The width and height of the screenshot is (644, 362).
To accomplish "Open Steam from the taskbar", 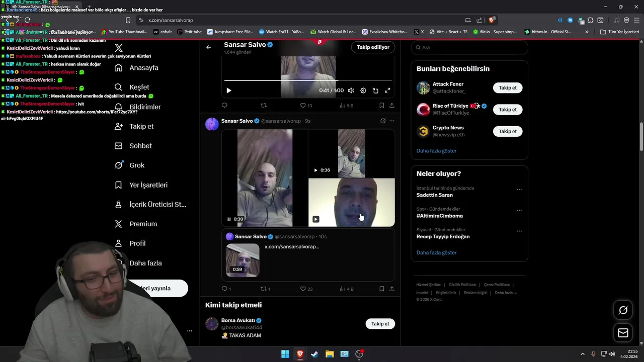I will coord(314,354).
